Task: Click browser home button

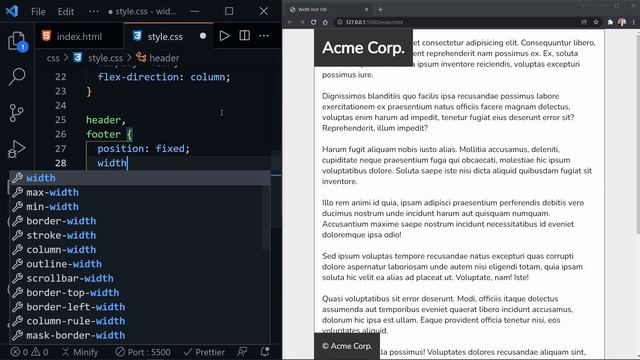Action: point(325,22)
